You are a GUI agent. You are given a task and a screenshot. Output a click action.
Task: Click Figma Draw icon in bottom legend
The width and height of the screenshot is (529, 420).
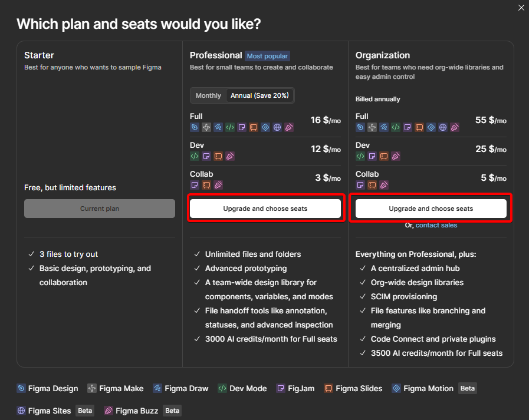157,388
